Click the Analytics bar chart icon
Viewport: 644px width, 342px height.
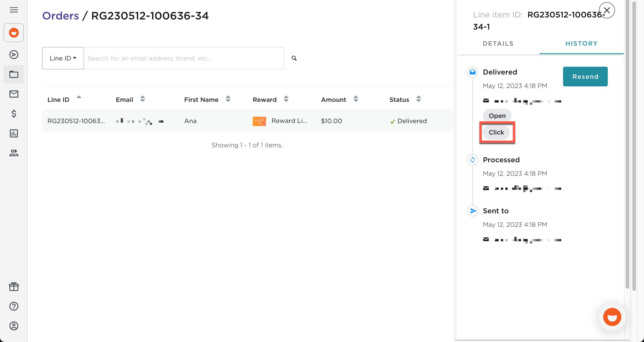[x=14, y=133]
